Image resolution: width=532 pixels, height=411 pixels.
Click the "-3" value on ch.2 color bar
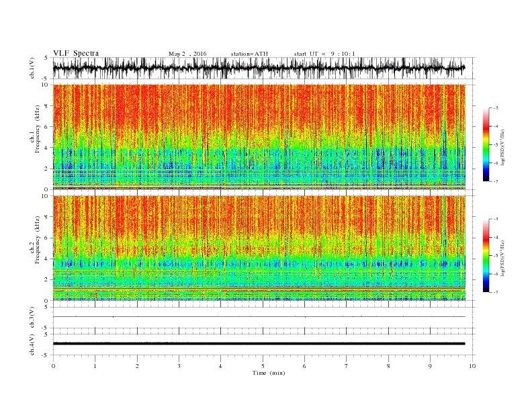[495, 219]
